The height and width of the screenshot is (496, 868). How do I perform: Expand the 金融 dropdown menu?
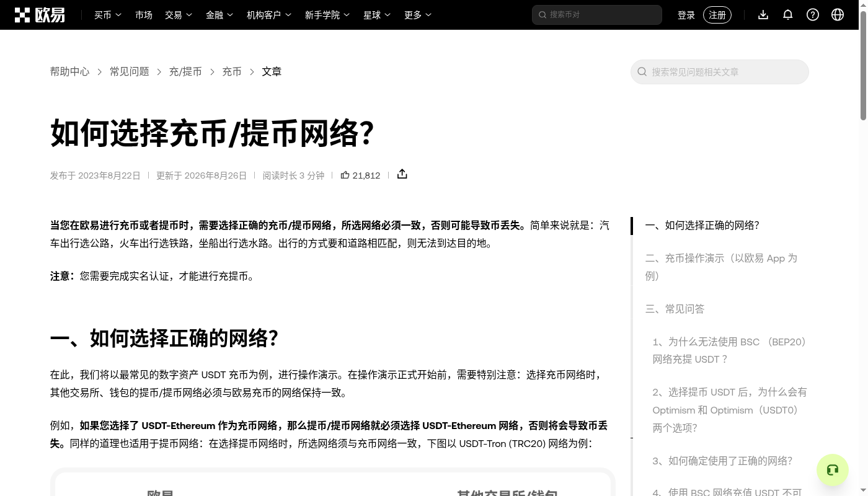point(219,15)
